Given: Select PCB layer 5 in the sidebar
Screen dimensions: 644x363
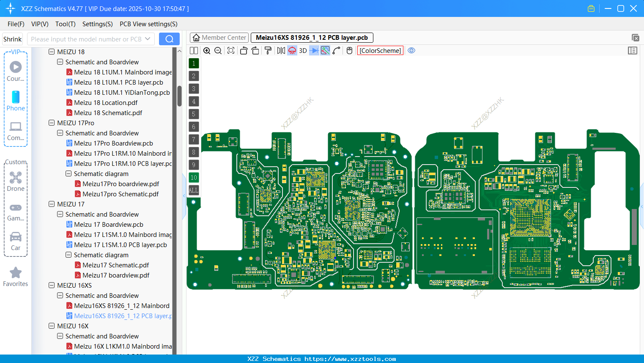Looking at the screenshot, I should click(x=194, y=114).
